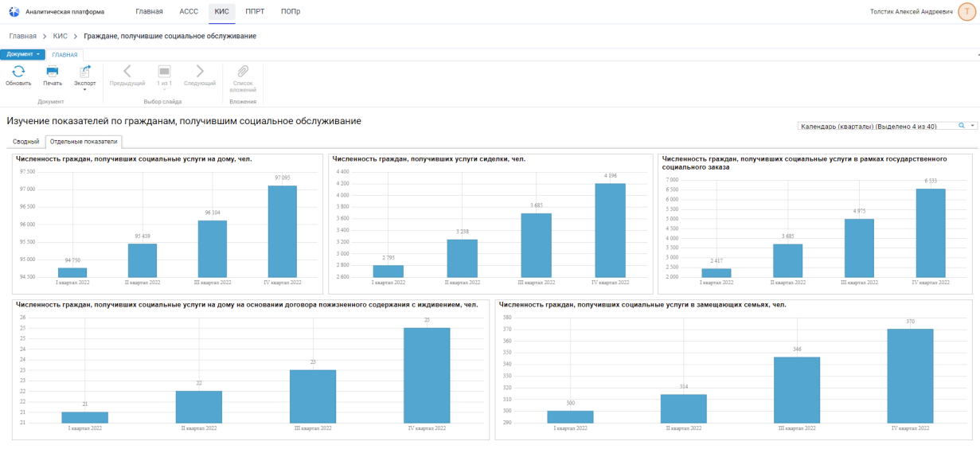Open the АССС menu item
980x449 pixels.
(189, 12)
